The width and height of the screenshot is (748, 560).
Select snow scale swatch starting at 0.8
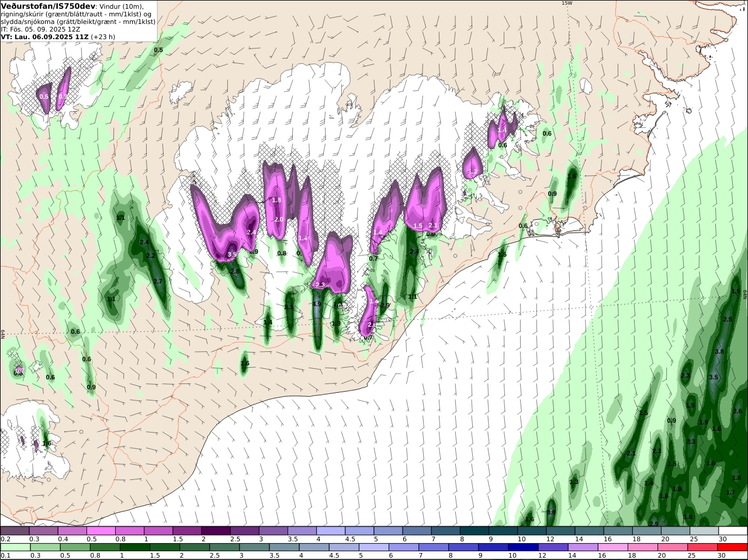point(130,531)
